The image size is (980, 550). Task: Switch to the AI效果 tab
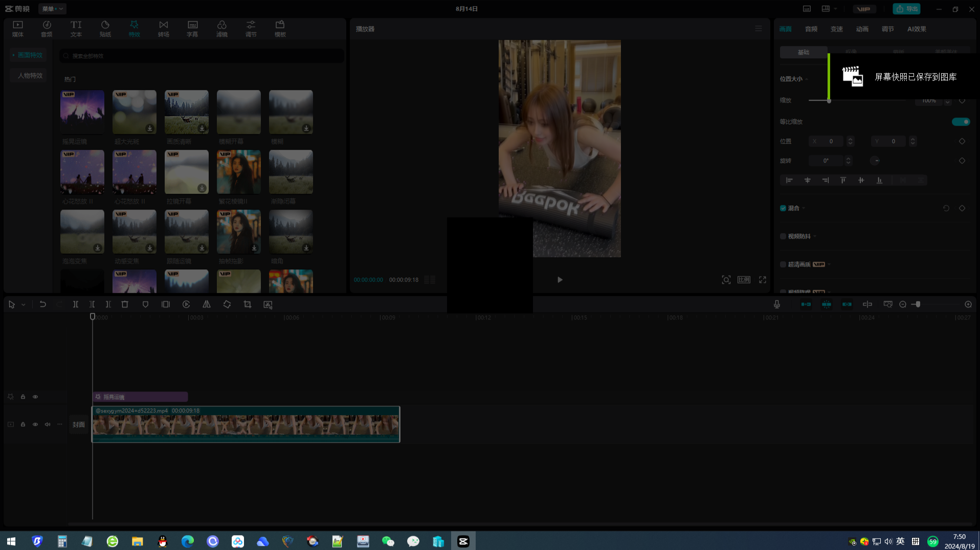tap(917, 29)
